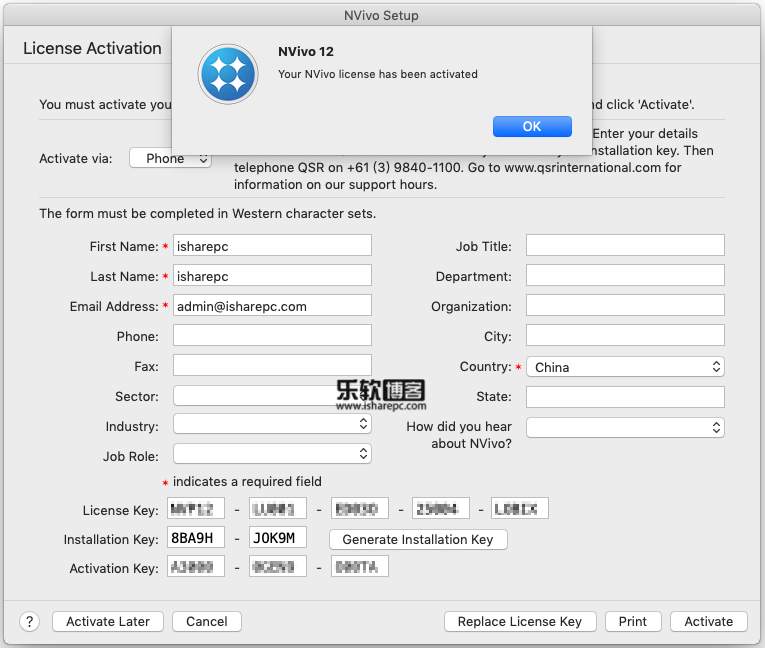Click Replace License Key button
The width and height of the screenshot is (765, 648).
pos(520,622)
